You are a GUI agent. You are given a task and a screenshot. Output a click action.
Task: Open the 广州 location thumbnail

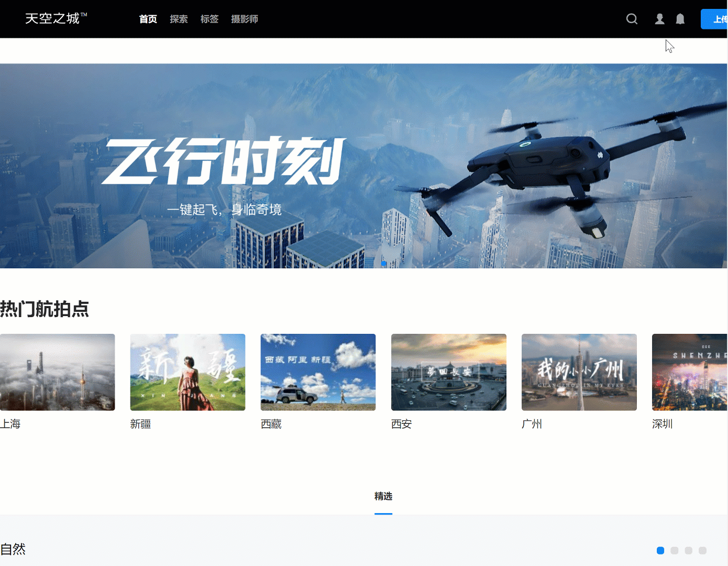coord(579,372)
